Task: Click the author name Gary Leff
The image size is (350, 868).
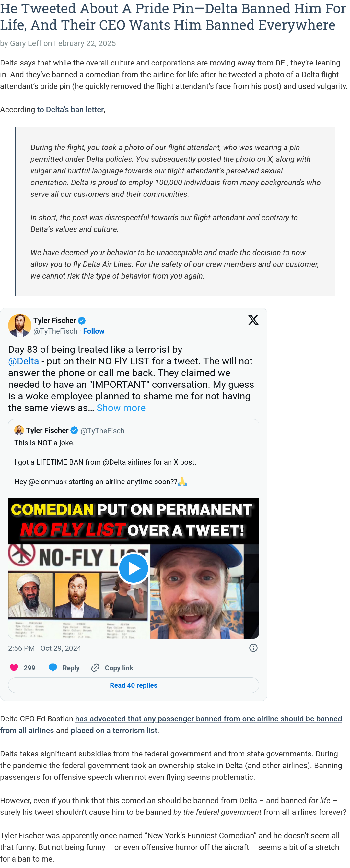Action: 26,43
